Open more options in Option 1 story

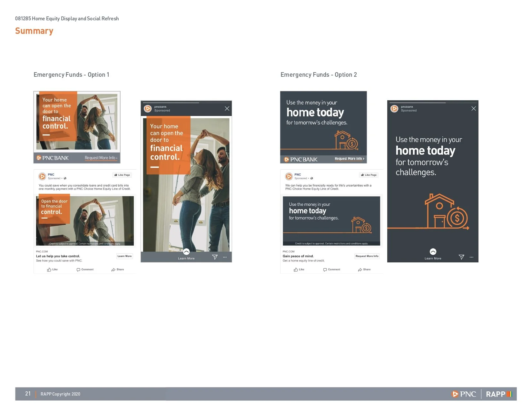(225, 257)
